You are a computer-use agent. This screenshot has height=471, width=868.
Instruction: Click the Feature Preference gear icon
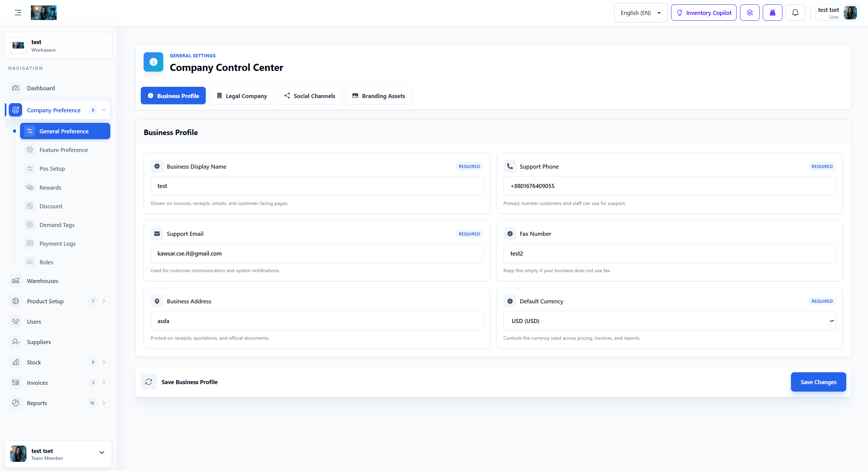(30, 150)
